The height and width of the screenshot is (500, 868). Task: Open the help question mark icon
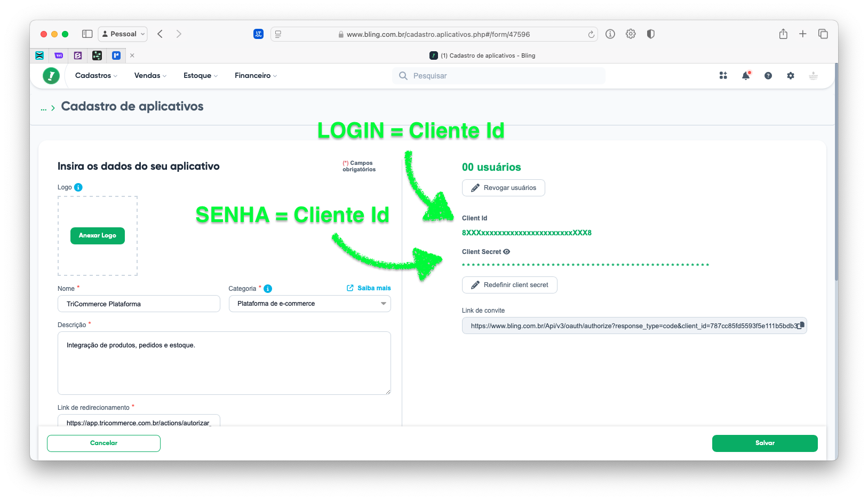point(768,76)
